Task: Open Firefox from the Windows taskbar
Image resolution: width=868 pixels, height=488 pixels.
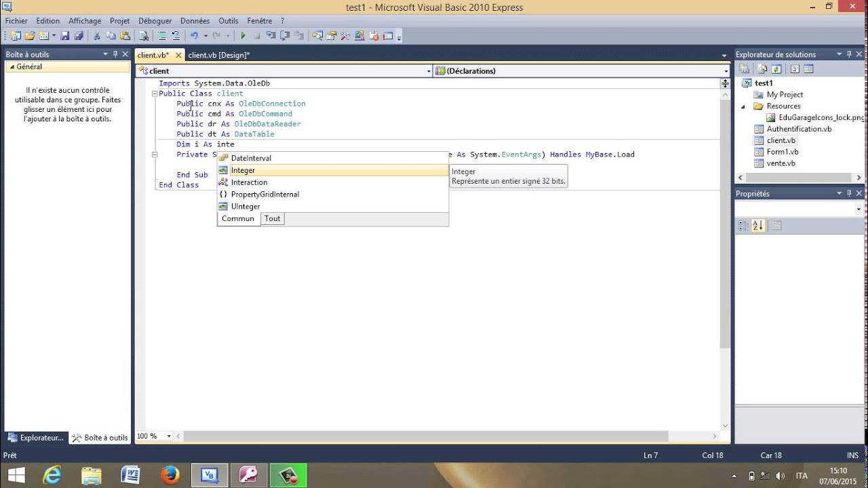Action: tap(170, 475)
